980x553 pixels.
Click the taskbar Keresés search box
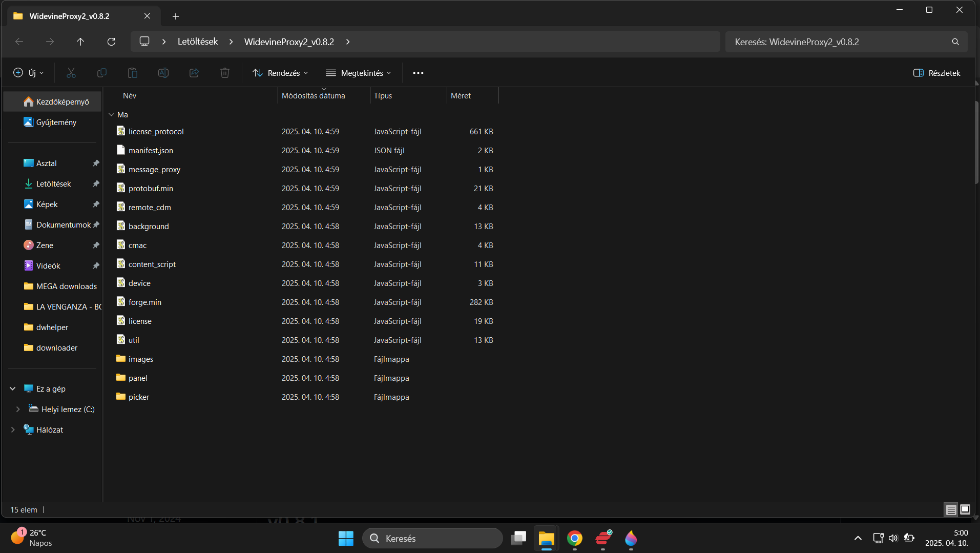(x=432, y=538)
